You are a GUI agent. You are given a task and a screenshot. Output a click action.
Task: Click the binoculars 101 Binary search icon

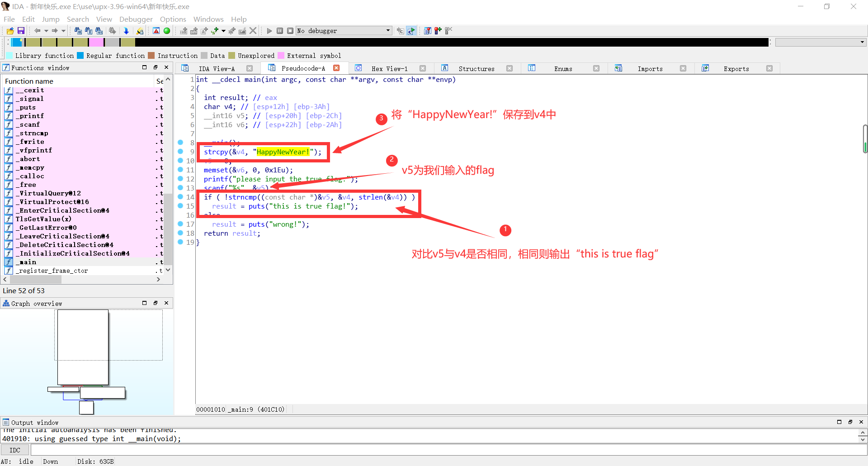(x=99, y=31)
